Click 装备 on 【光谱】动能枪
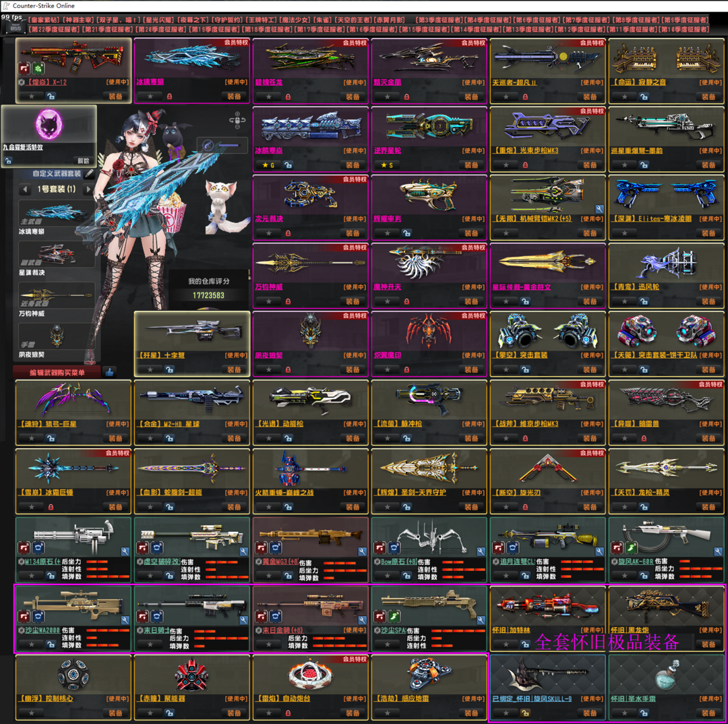 point(353,438)
